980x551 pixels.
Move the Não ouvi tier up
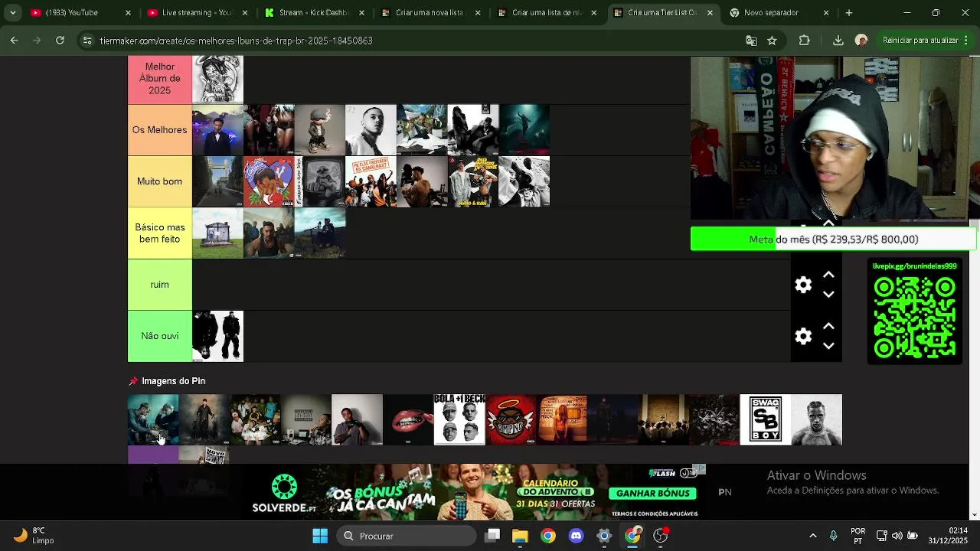(828, 326)
